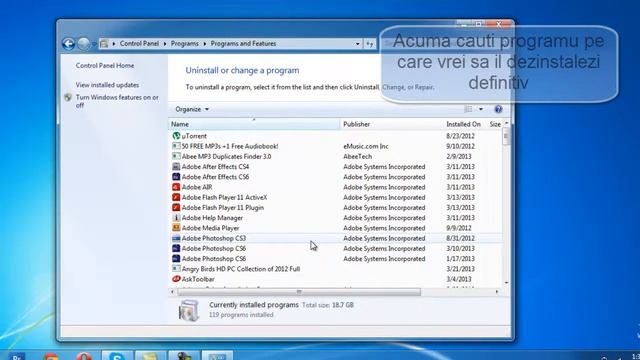The width and height of the screenshot is (640, 360).
Task: Click the Control Panel taskbar button
Action: tap(217, 356)
